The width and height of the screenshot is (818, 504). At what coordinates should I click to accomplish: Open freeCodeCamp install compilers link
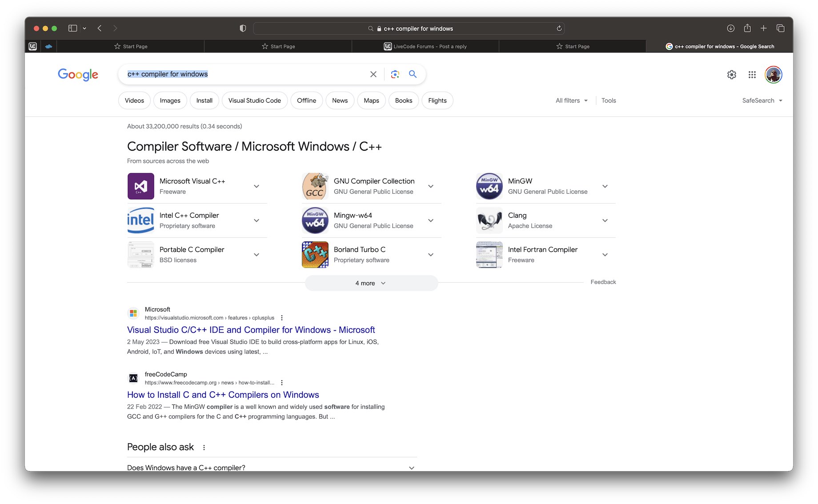coord(223,395)
